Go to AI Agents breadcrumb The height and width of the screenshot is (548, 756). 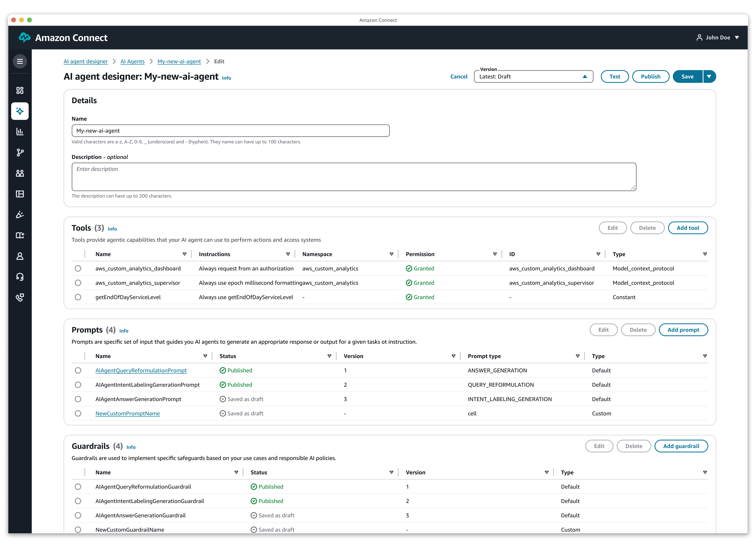[x=132, y=61]
